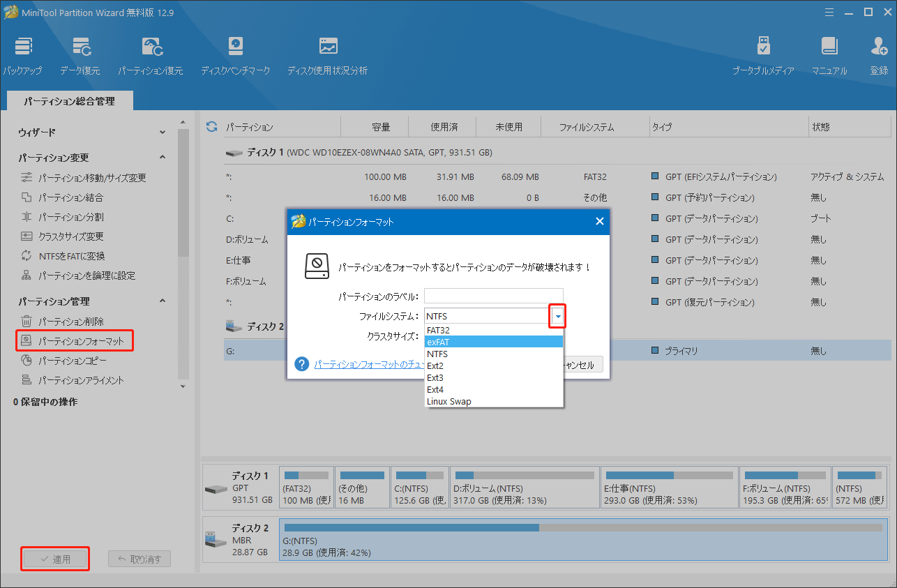This screenshot has width=897, height=588.
Task: Open the マニュアル manual
Action: pos(829,56)
